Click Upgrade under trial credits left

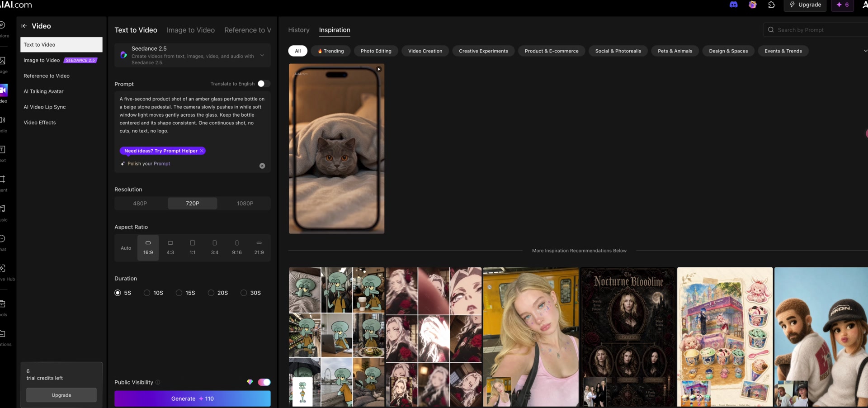(61, 395)
